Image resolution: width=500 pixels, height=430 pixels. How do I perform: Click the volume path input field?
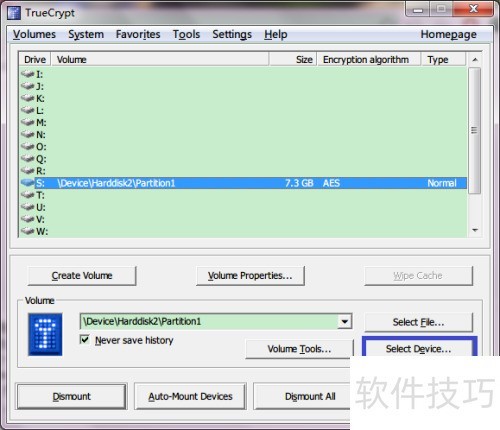[209, 322]
